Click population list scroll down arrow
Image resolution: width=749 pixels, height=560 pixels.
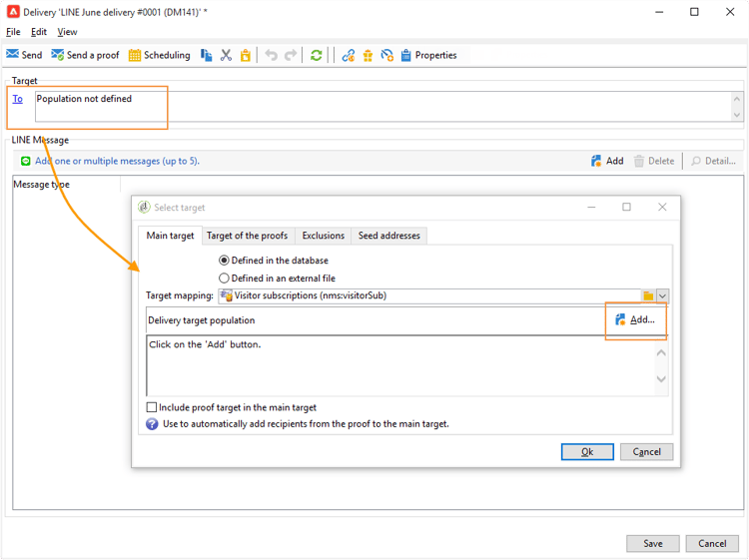coord(661,379)
